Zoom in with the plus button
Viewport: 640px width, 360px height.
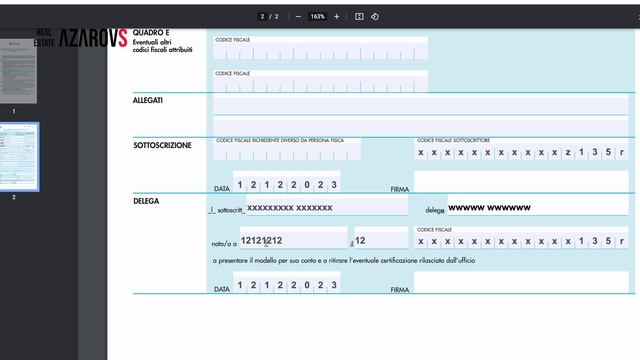coord(336,17)
